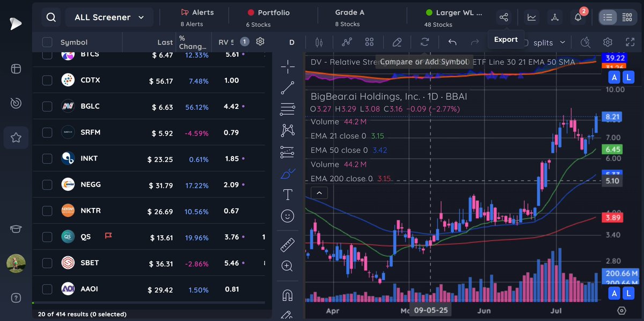Tick the select-all checkbox in table header

point(47,42)
